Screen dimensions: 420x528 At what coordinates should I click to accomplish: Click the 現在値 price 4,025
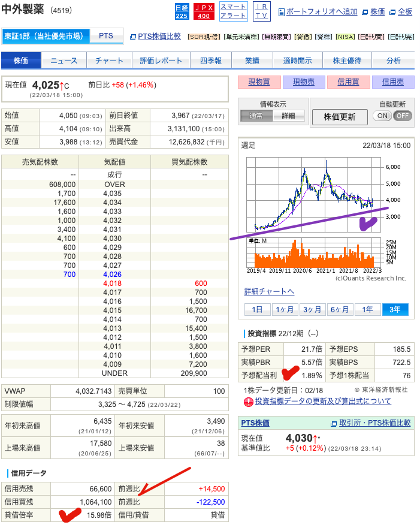[46, 85]
